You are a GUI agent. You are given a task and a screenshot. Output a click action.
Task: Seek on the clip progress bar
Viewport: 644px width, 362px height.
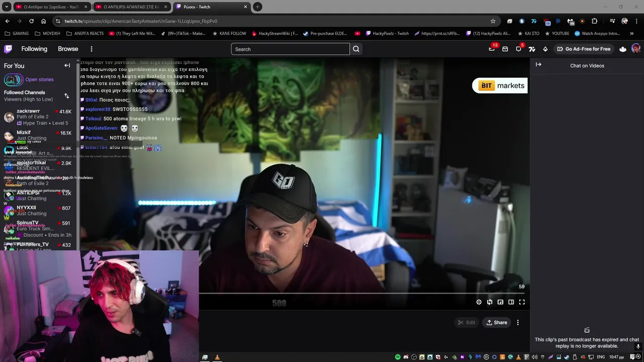coord(362,293)
